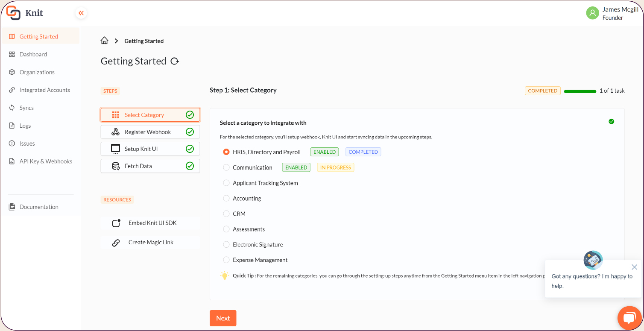Click the IN PROGRESS badge beside Communication
The image size is (644, 331).
pos(336,168)
